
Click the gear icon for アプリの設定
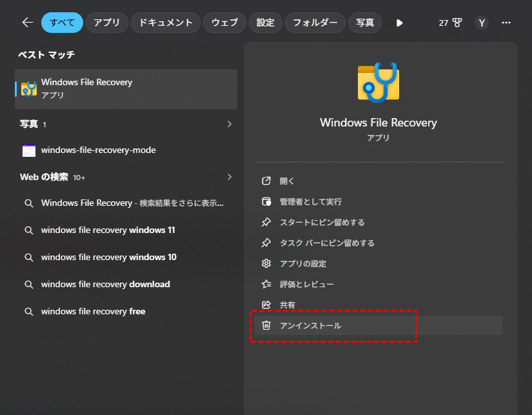coord(266,263)
